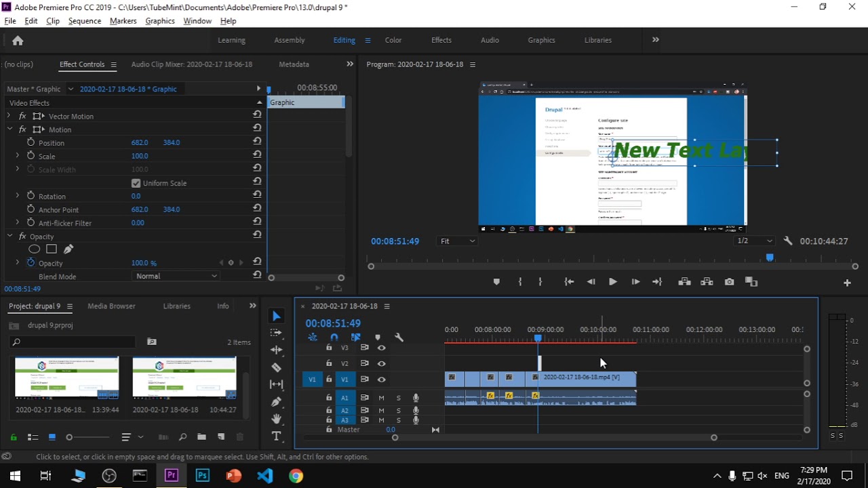Viewport: 868px width, 488px height.
Task: Open Media Browser tab
Action: click(x=111, y=306)
